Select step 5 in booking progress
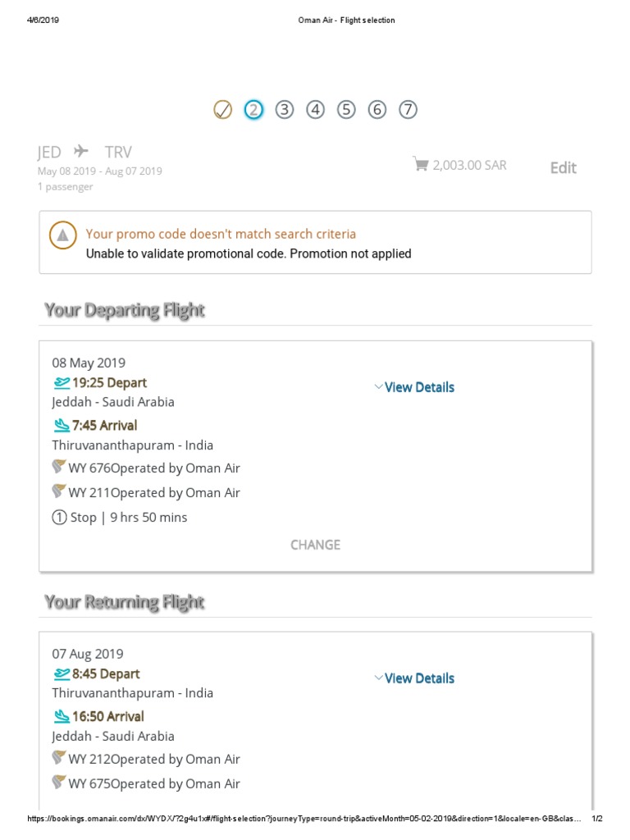Screen dimensions: 630x840 click(346, 110)
